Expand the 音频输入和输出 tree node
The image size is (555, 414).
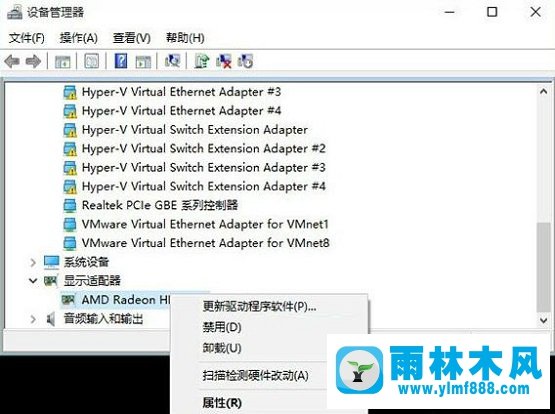tap(33, 319)
